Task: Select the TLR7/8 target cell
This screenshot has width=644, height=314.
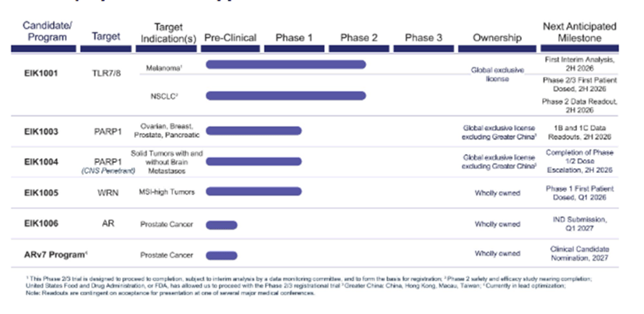Action: 106,76
